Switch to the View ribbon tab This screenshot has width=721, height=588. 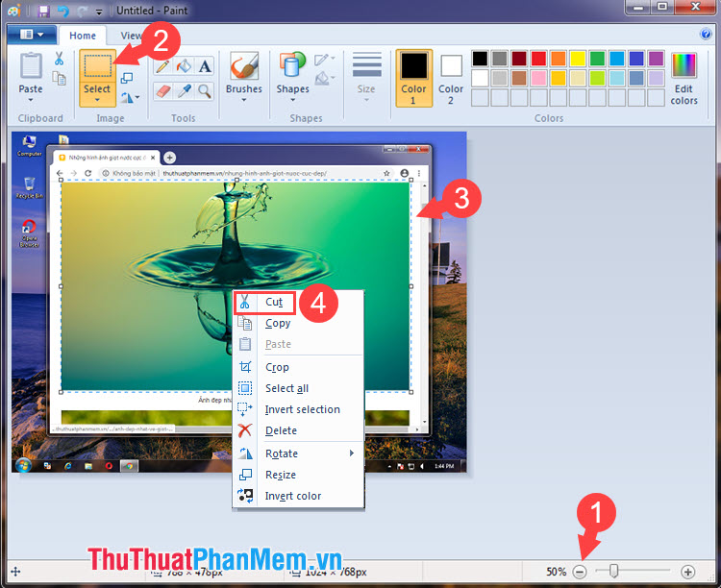[131, 36]
